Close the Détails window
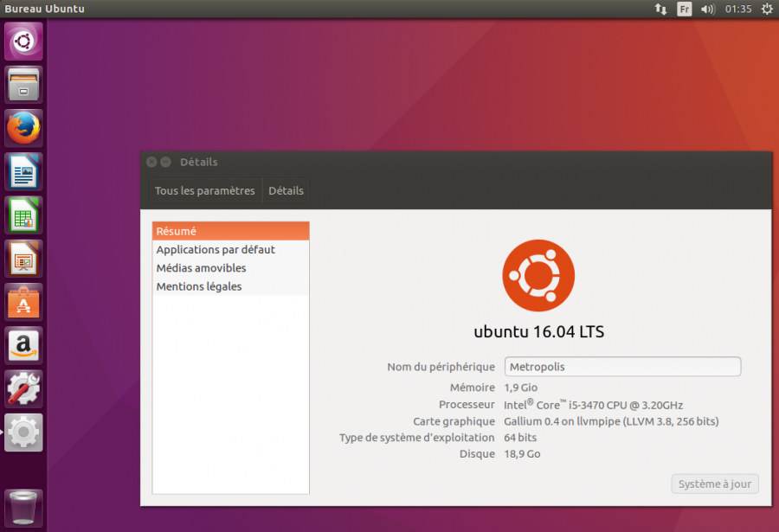 [151, 162]
